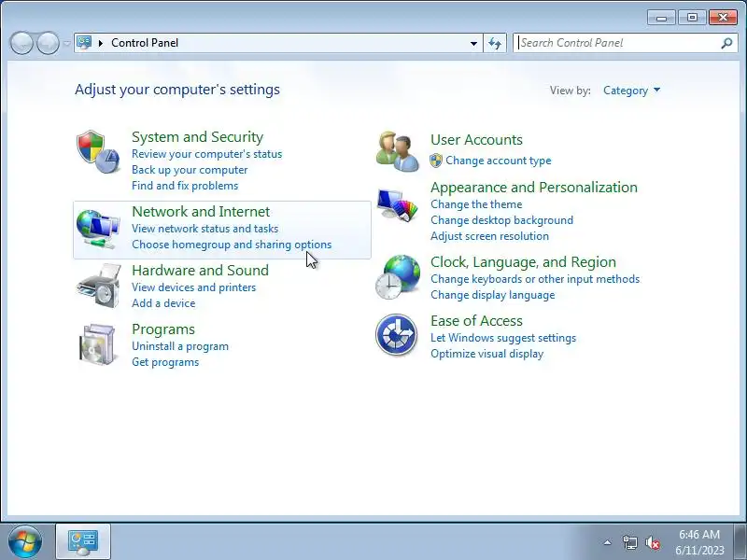This screenshot has width=747, height=560.
Task: Click the Ease of Access blue icon
Action: (x=396, y=335)
